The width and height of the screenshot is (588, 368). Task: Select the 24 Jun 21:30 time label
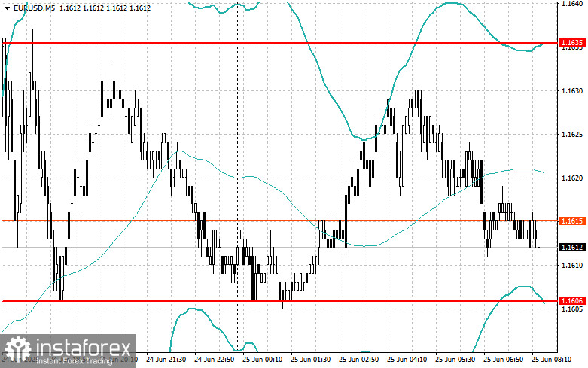point(166,360)
